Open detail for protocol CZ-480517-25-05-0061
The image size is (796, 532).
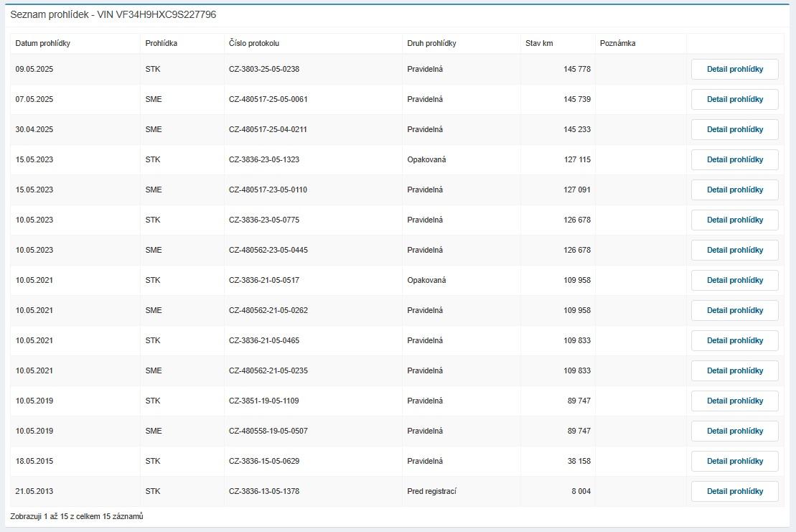click(734, 99)
